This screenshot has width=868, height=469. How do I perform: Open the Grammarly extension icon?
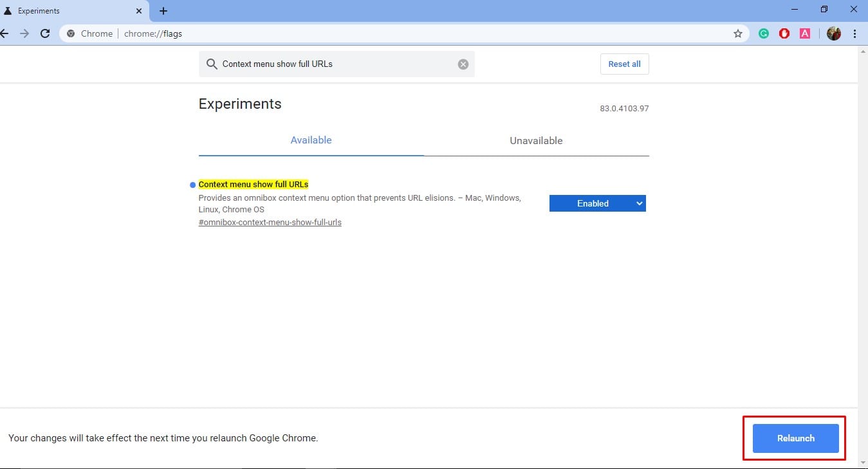(x=763, y=33)
